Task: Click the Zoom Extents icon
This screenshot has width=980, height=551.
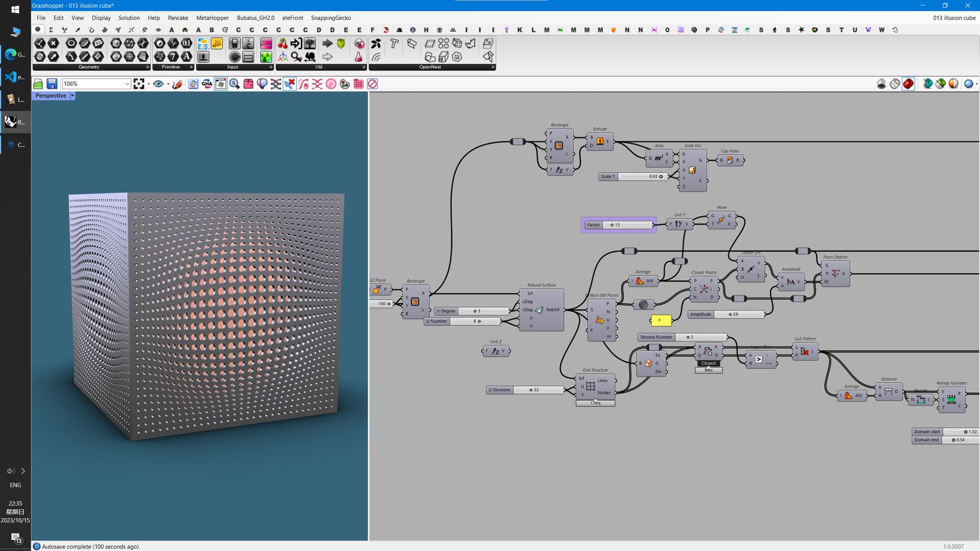Action: point(139,84)
